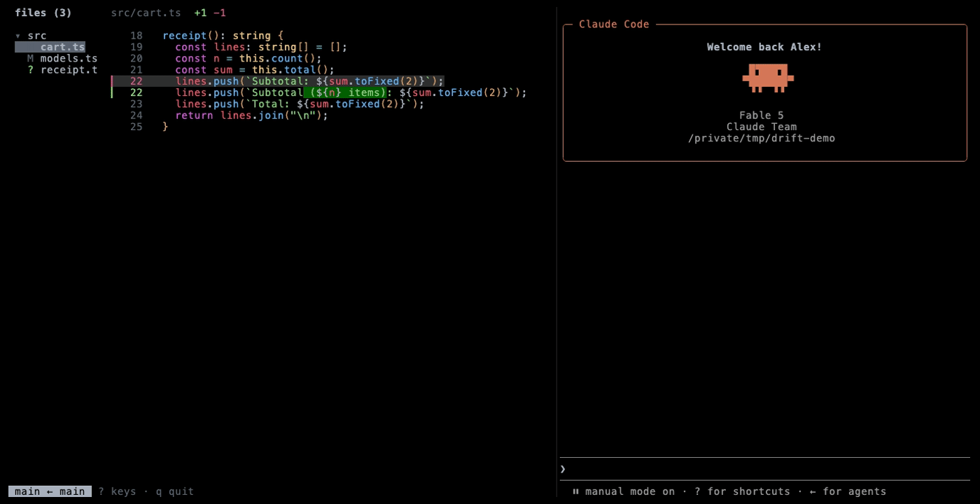
Task: Toggle 'manual mode on' status
Action: (x=630, y=491)
